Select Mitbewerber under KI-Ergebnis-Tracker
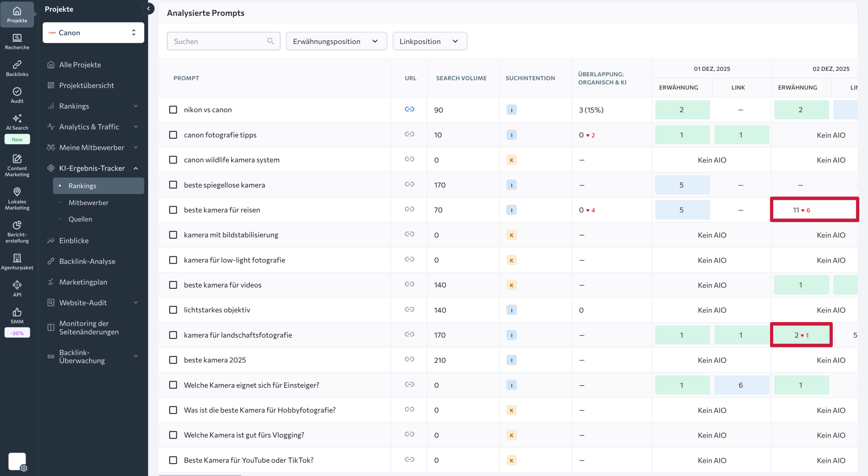Viewport: 868px width, 476px height. coord(88,202)
